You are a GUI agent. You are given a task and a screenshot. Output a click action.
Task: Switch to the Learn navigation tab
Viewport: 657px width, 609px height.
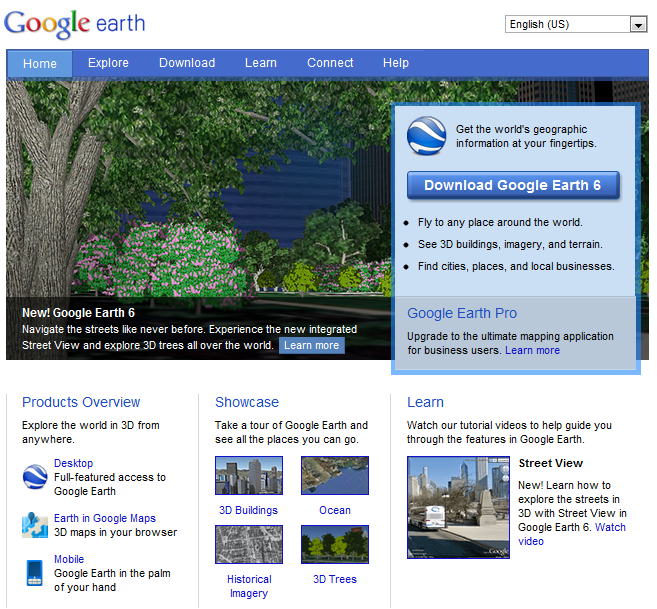coord(261,63)
